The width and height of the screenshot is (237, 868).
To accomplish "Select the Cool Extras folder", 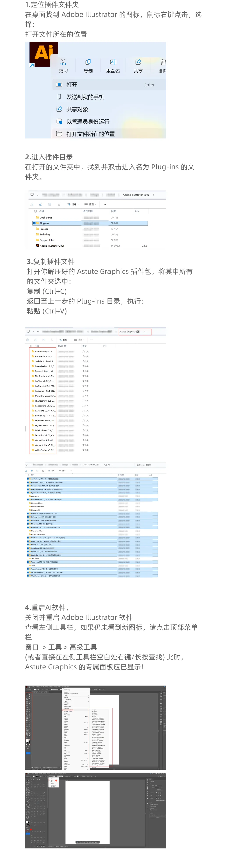I will 44,218.
